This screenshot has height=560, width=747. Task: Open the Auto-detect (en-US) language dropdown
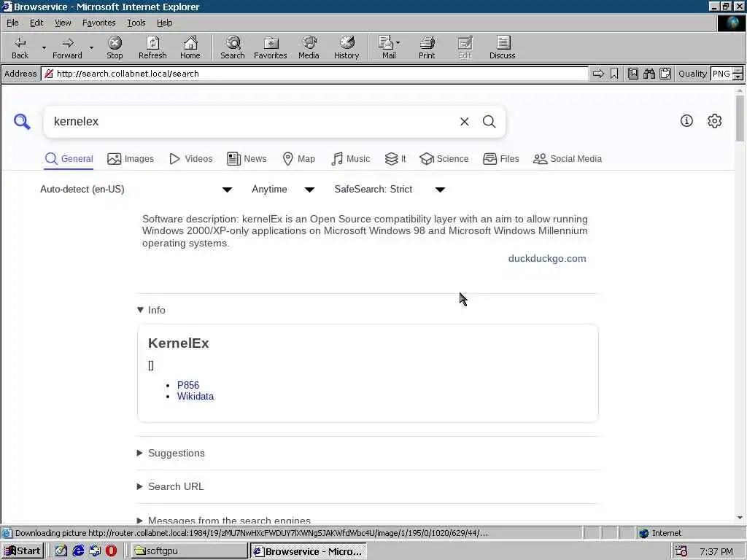point(136,189)
